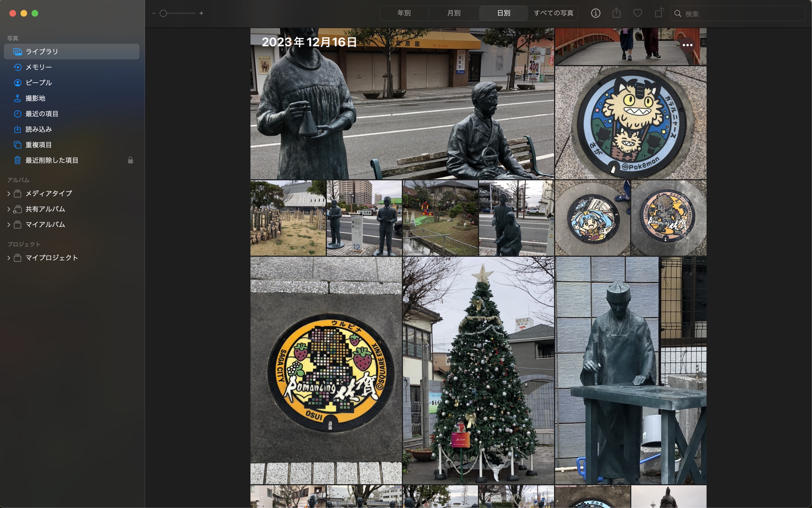Expand マイプロジェクト folder
Viewport: 812px width, 508px height.
point(9,258)
